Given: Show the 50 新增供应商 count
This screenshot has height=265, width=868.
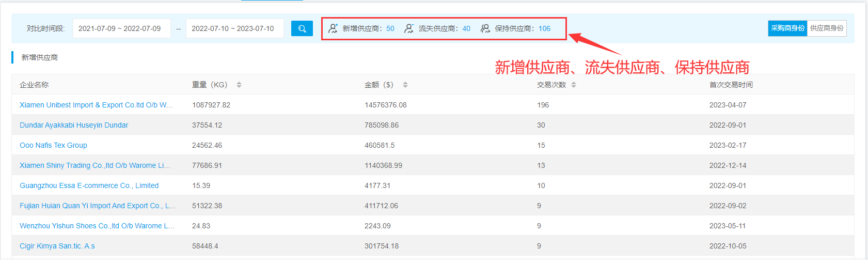Looking at the screenshot, I should [x=390, y=28].
